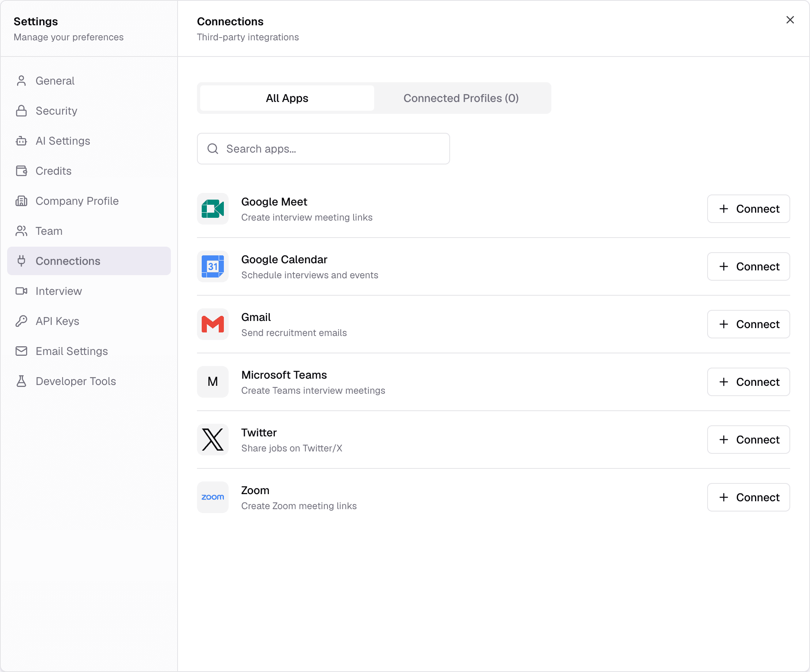810x672 pixels.
Task: Connect the Google Meet integration
Action: click(x=748, y=209)
